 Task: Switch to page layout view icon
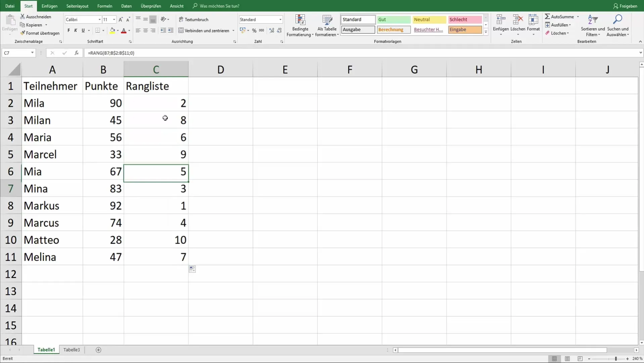pos(567,359)
